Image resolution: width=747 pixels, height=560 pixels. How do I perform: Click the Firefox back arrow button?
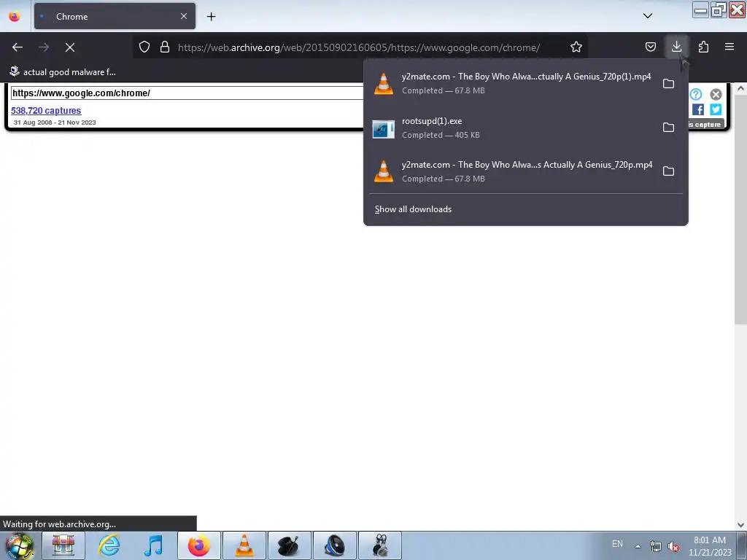pyautogui.click(x=18, y=47)
